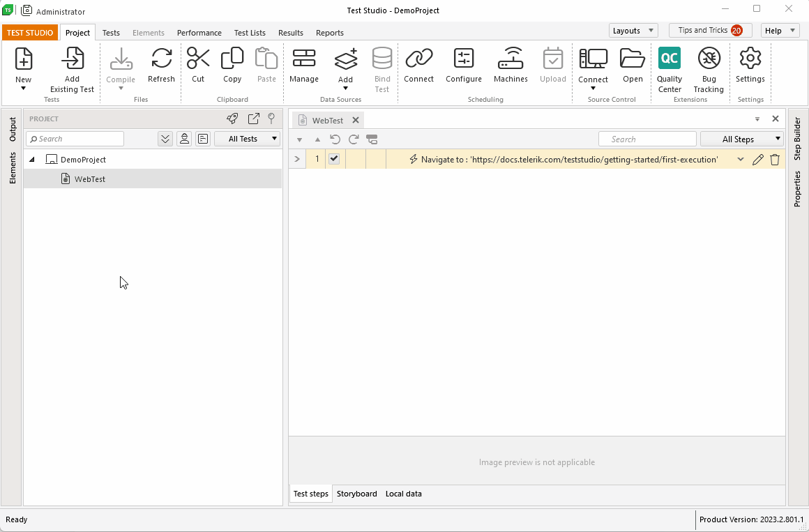Select the DemoProject tree item

83,160
